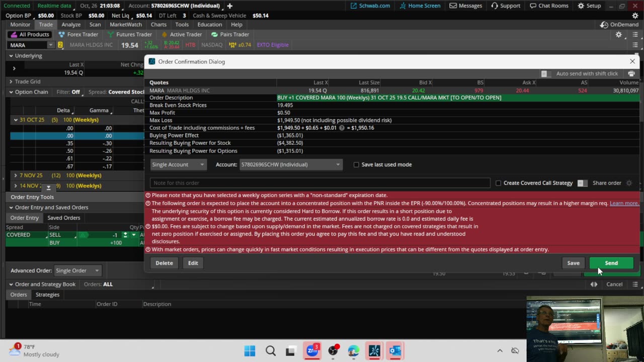The image size is (644, 362).
Task: Open the Support headset option
Action: pyautogui.click(x=505, y=6)
